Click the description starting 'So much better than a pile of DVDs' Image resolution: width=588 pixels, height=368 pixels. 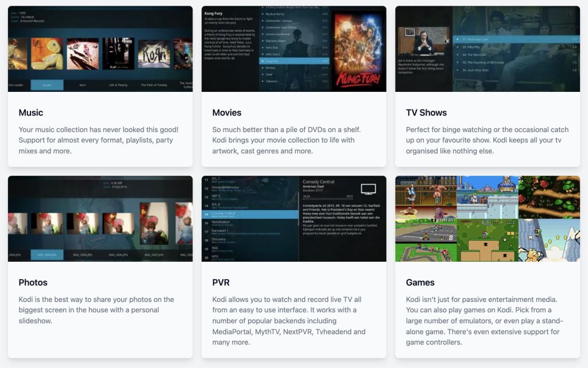(287, 140)
